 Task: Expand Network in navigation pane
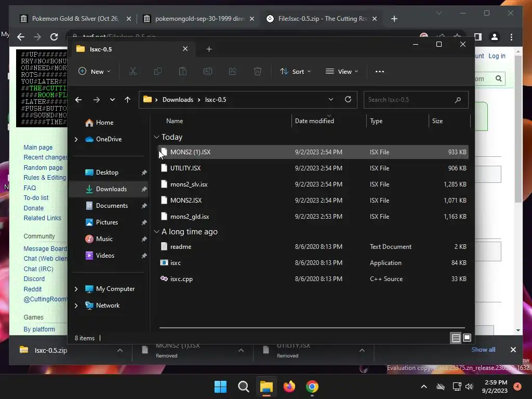pyautogui.click(x=76, y=305)
